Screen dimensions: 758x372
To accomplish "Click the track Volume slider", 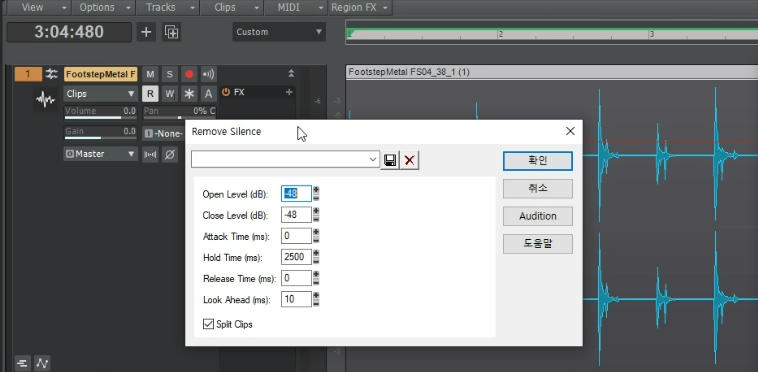I will point(101,113).
